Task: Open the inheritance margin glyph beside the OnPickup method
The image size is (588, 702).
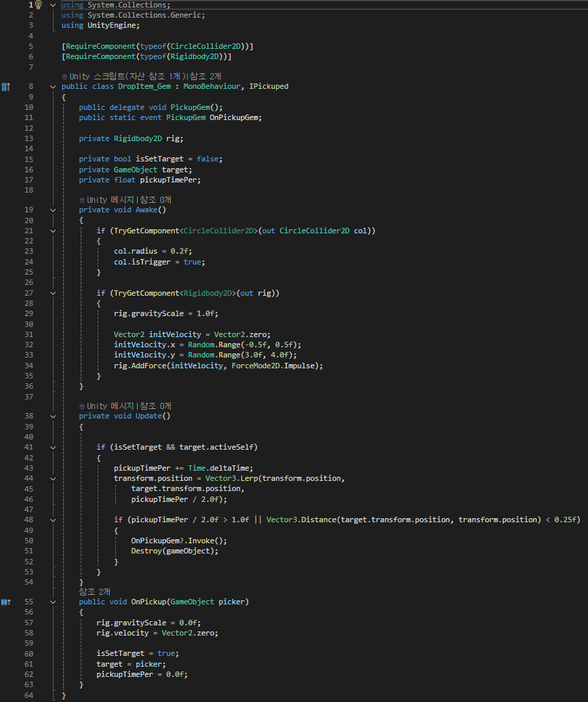Action: (6, 602)
